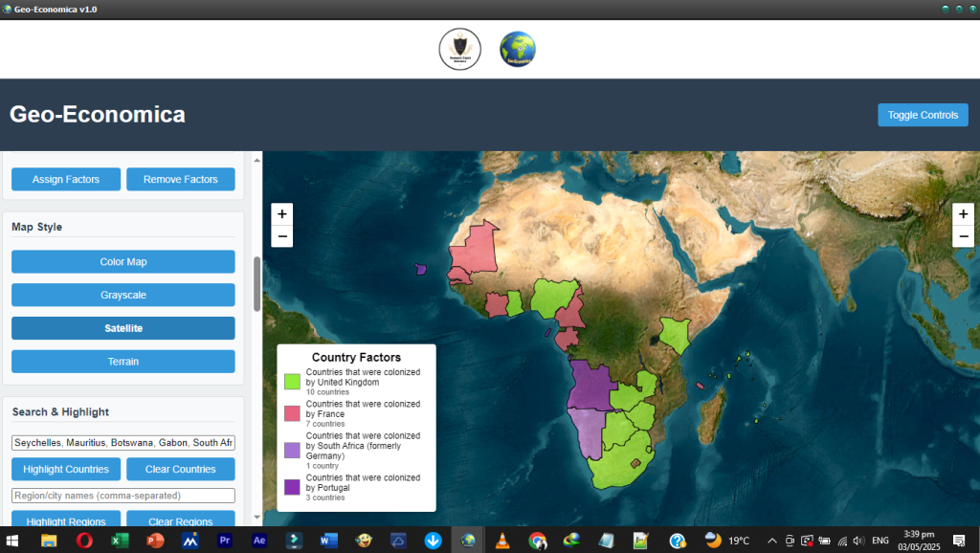Expand the system tray hidden icons chevron

[x=772, y=541]
